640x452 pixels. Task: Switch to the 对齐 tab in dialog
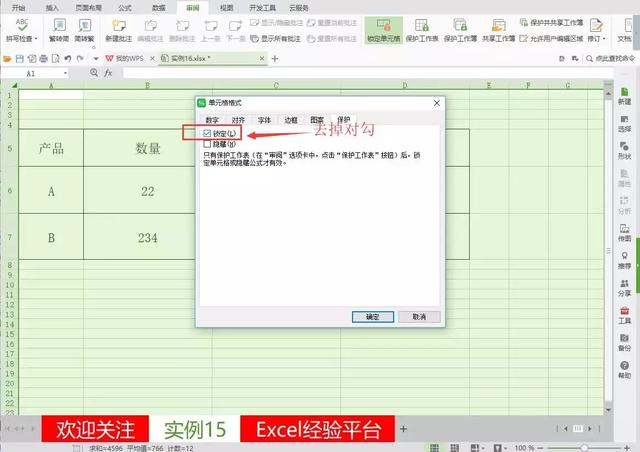[238, 120]
